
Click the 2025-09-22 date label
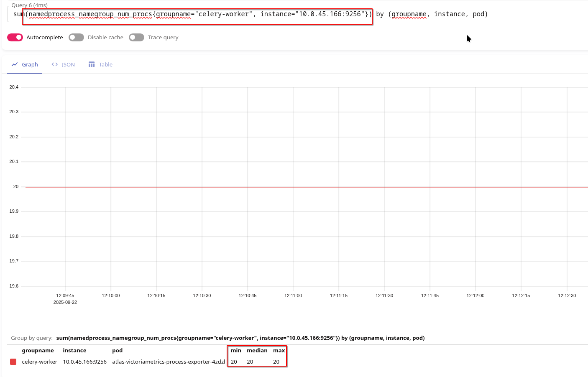65,303
